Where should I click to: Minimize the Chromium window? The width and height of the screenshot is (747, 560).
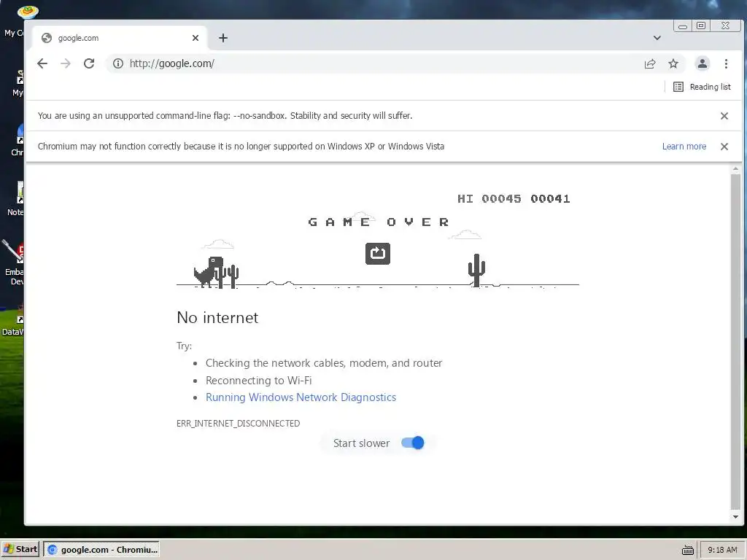683,26
